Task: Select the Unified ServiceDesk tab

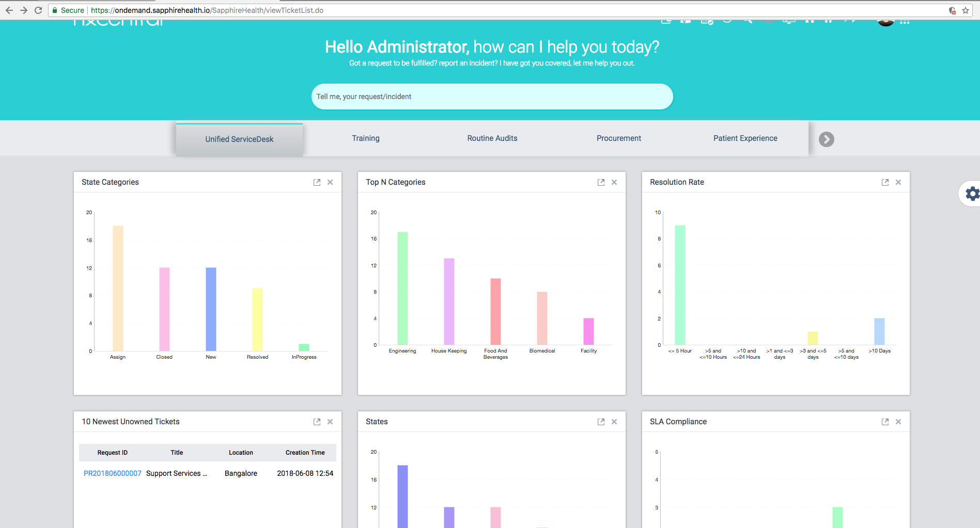Action: [239, 139]
